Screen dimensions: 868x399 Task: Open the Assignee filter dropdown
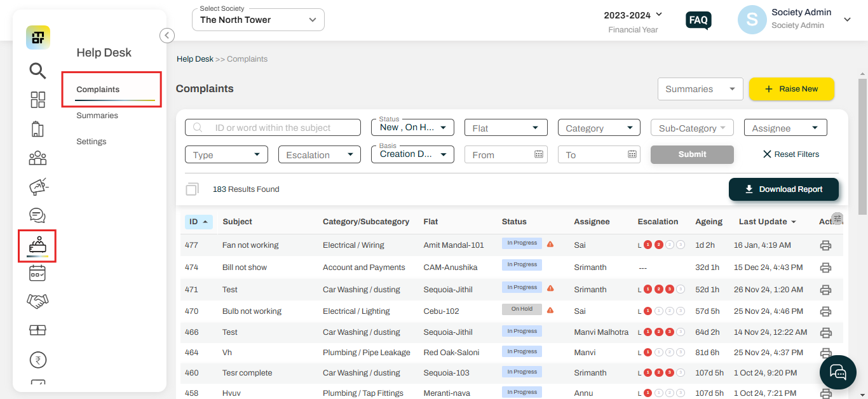[785, 128]
